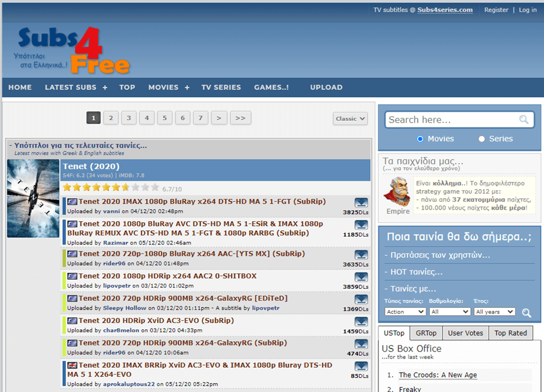Open the Subs4series.com link
Viewport: 544px width, 392px height.
tap(445, 10)
